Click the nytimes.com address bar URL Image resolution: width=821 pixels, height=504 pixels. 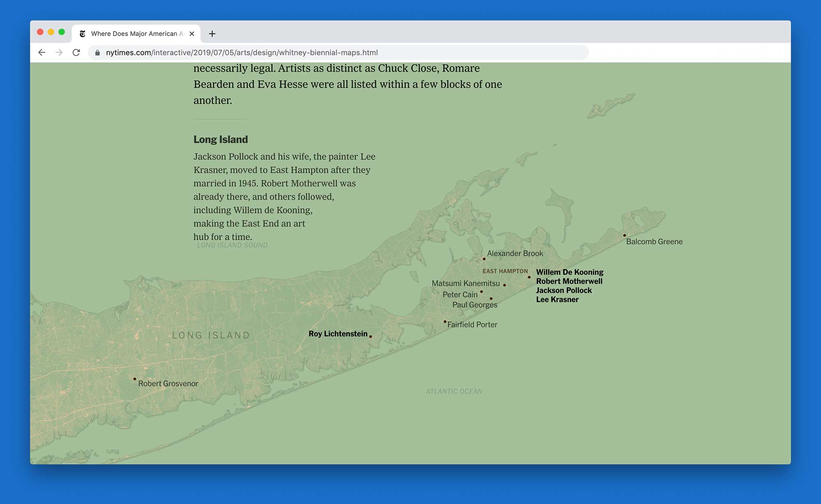point(241,53)
